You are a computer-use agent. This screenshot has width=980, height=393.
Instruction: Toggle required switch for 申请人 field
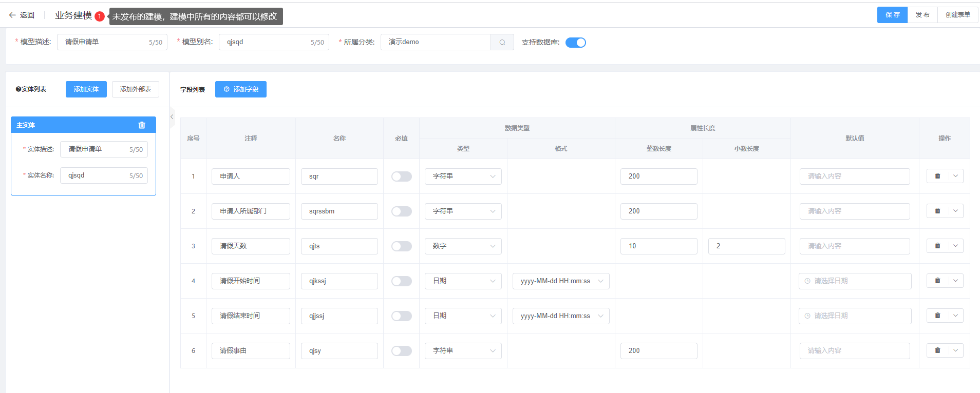coord(401,176)
